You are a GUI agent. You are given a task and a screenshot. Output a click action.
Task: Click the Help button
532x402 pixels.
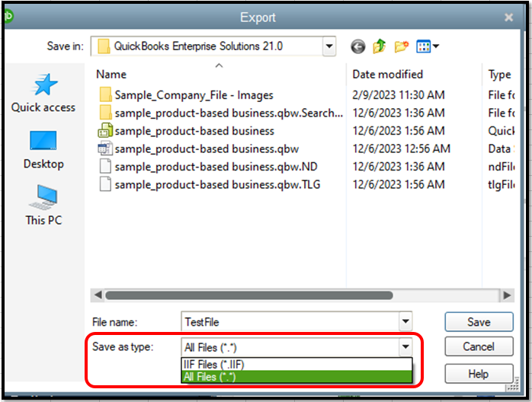(479, 374)
